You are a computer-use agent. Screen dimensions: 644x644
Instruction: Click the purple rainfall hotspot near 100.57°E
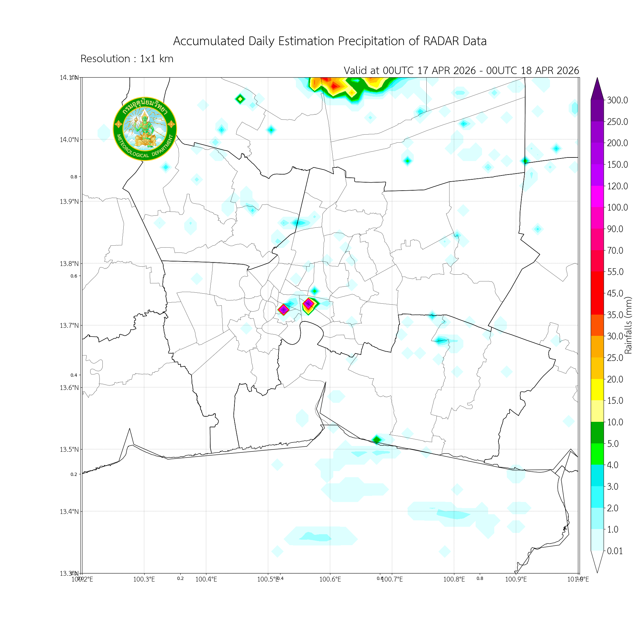309,303
